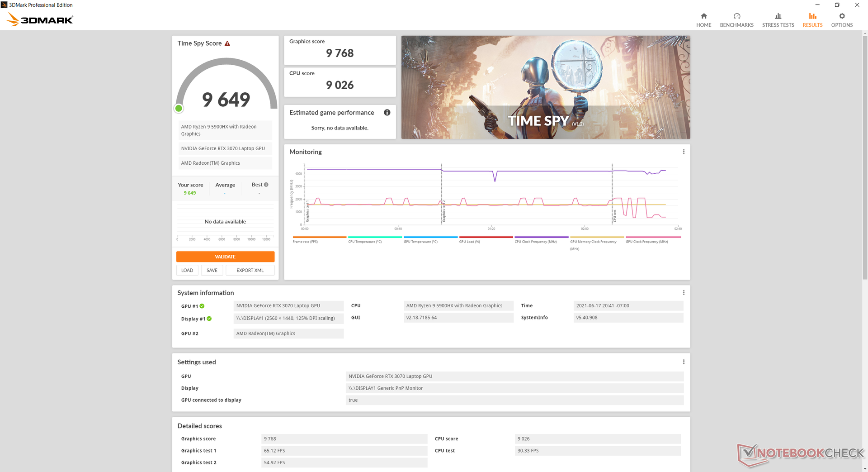Open Settings used options menu

(684, 362)
